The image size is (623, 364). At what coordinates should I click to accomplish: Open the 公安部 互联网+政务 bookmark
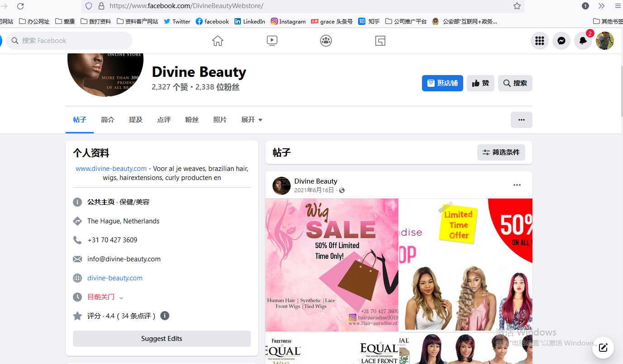[x=465, y=21]
